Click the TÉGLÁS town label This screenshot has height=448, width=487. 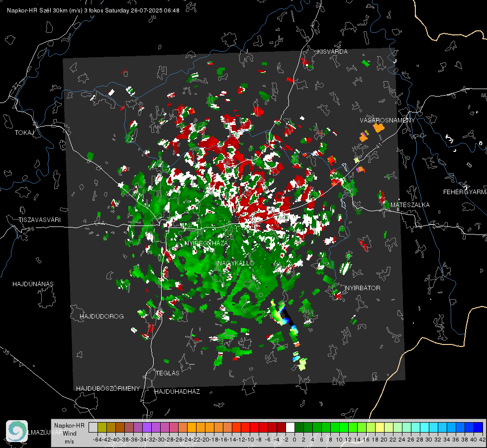[168, 373]
